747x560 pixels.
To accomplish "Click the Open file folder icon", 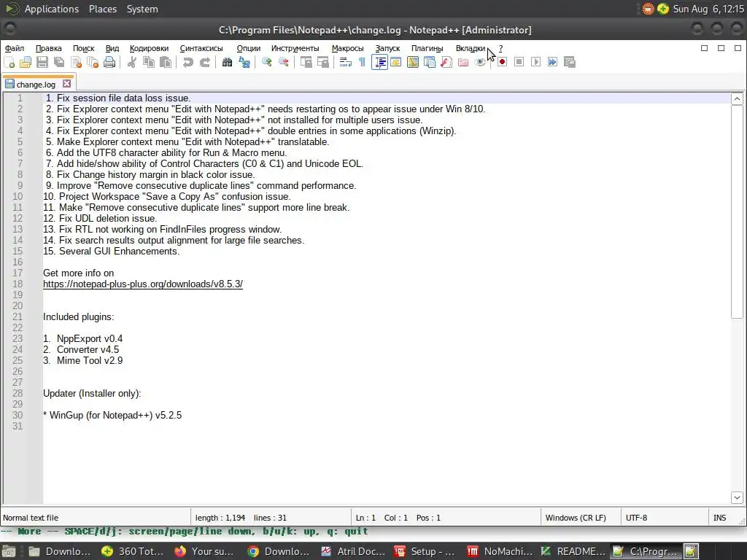I will pos(26,62).
